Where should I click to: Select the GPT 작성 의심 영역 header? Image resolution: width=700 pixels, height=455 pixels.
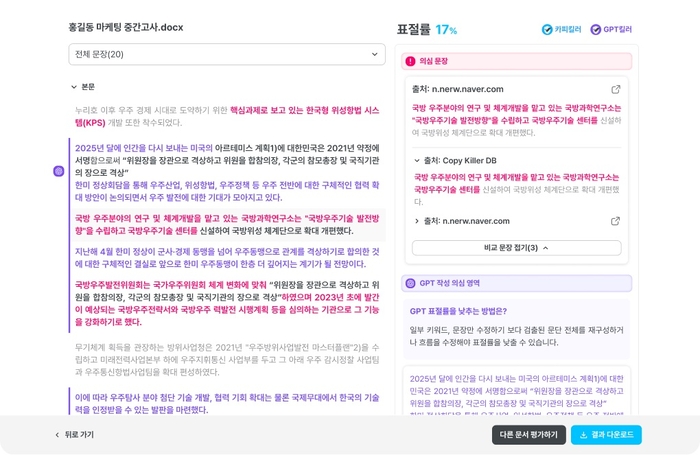517,283
